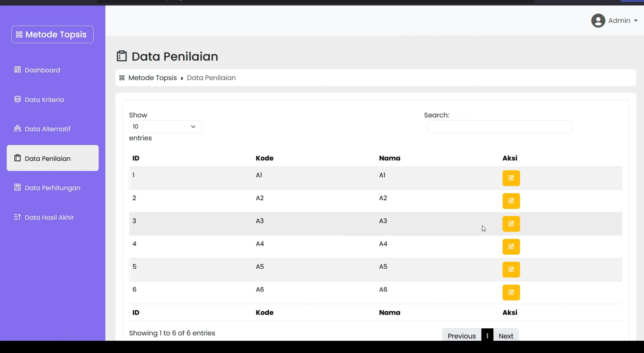The height and width of the screenshot is (353, 644).
Task: Click the clipboard icon beside page title
Action: 122,56
